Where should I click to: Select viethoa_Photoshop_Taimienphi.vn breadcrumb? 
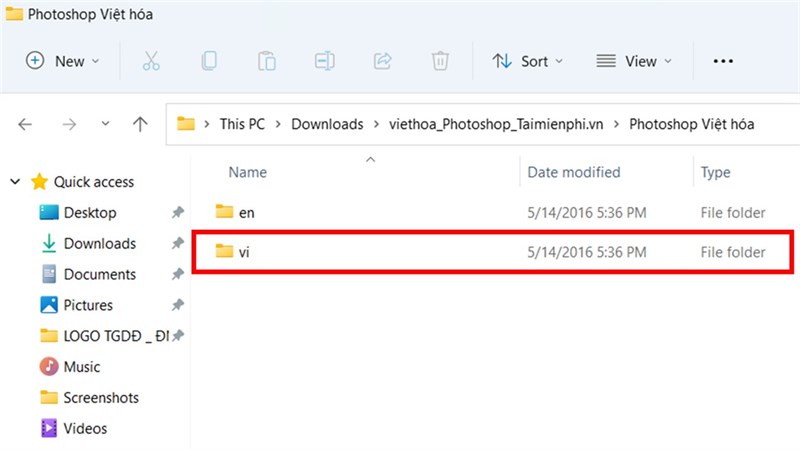496,124
